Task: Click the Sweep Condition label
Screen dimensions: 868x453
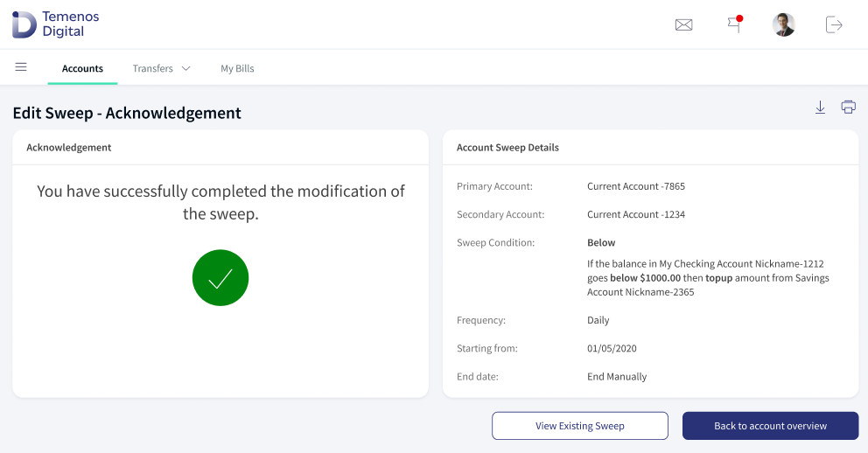Action: coord(495,243)
